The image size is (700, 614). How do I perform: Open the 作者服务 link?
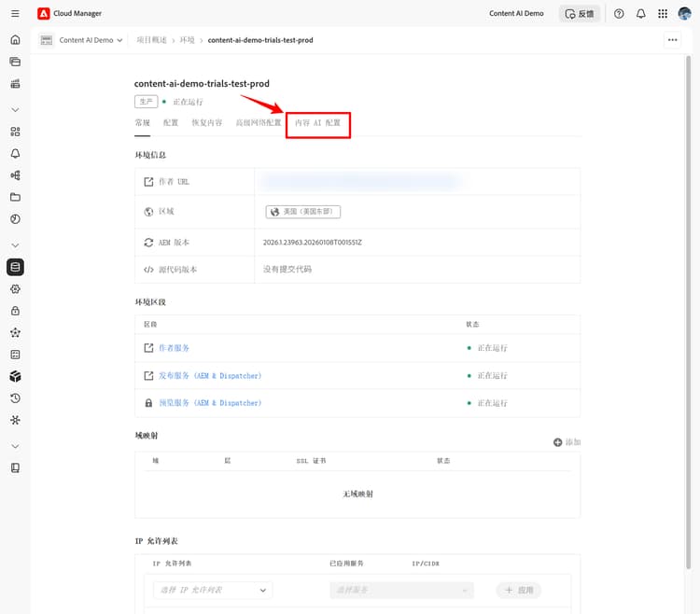(x=175, y=348)
